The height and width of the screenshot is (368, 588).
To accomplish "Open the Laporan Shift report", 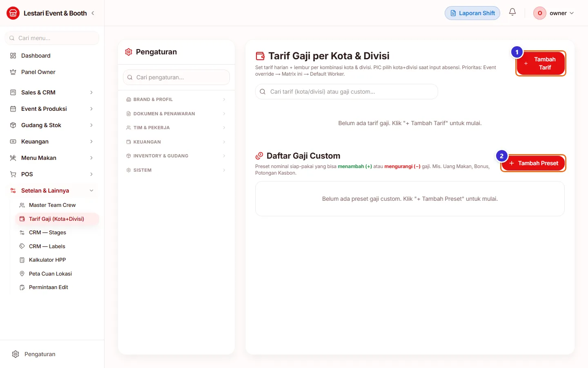I will point(472,13).
